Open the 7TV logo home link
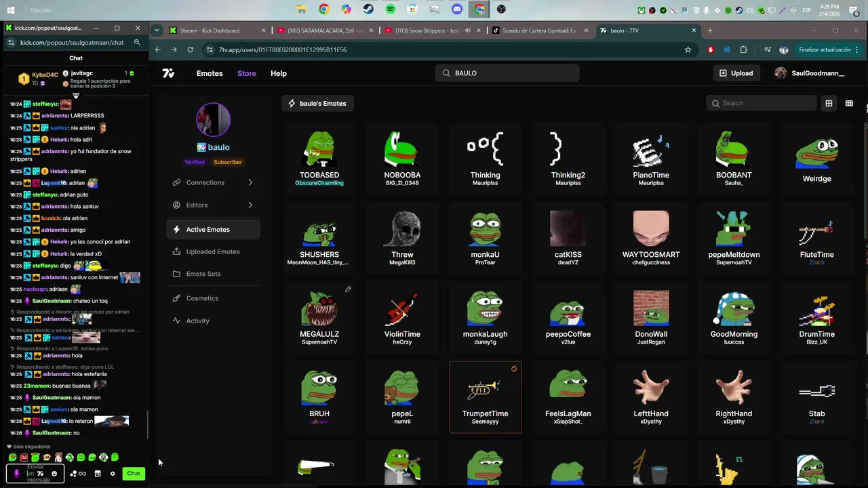The width and height of the screenshot is (868, 488). tap(168, 73)
